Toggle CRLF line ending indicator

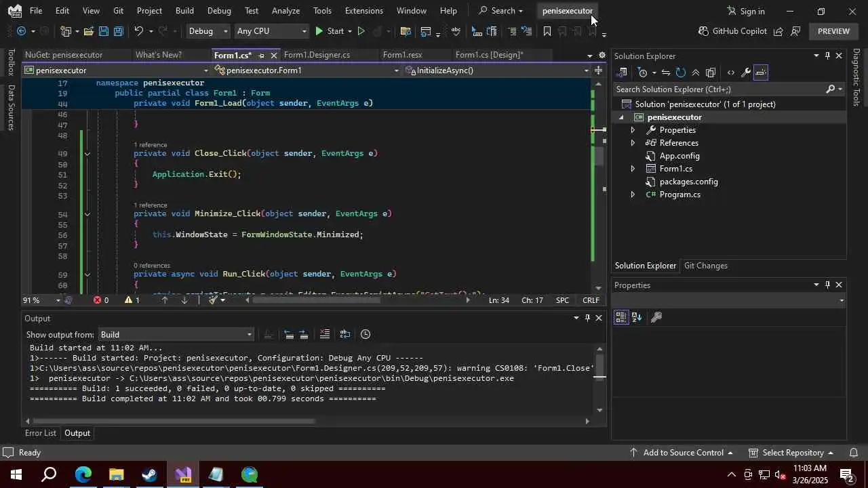point(591,300)
